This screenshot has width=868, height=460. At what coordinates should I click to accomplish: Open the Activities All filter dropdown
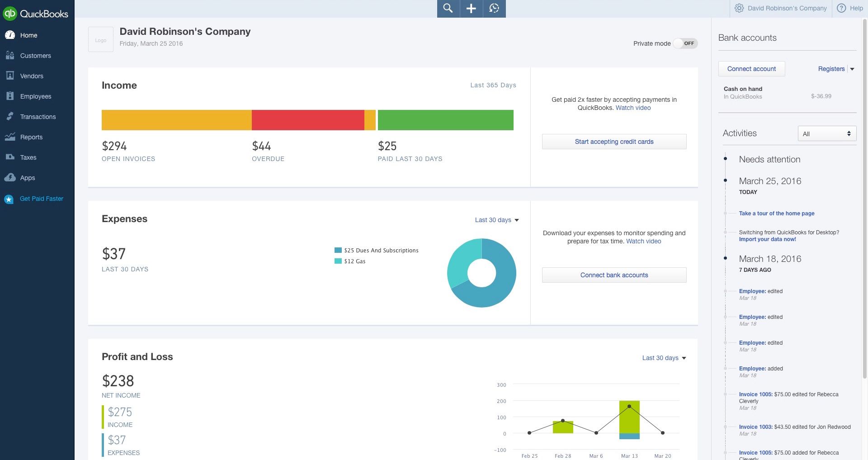826,133
